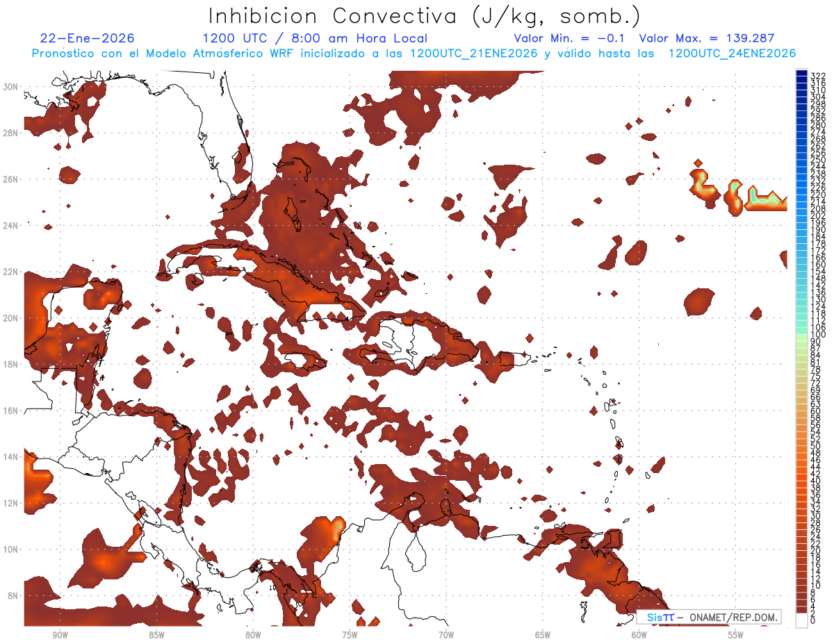The width and height of the screenshot is (834, 644).
Task: Click the colorbar label "250"
Action: click(818, 160)
